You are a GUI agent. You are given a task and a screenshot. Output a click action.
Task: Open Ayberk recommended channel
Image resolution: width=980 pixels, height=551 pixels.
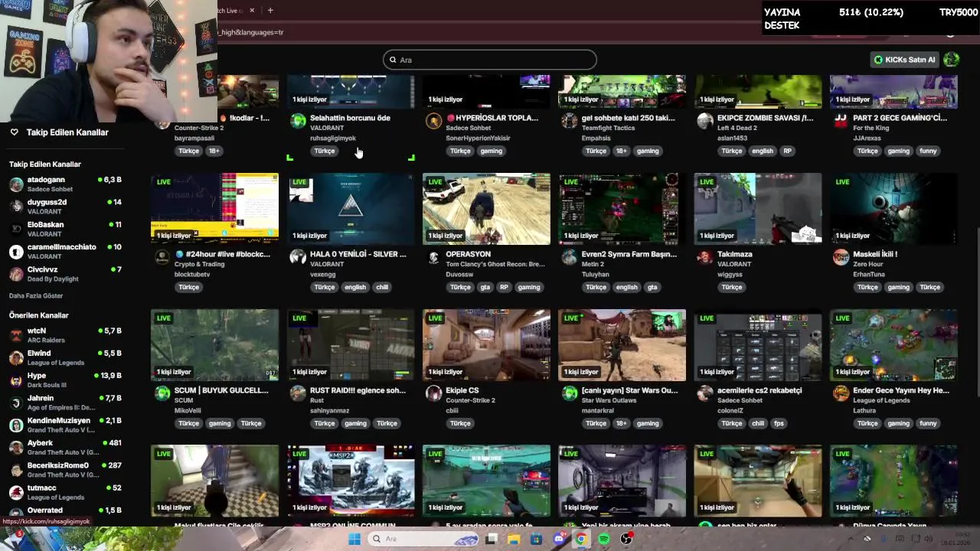tap(65, 447)
